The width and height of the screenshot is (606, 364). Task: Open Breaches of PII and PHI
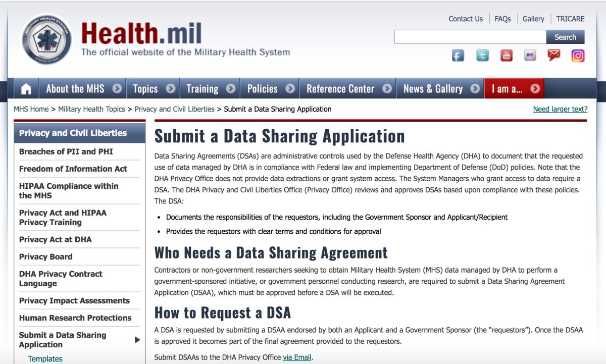coord(66,151)
